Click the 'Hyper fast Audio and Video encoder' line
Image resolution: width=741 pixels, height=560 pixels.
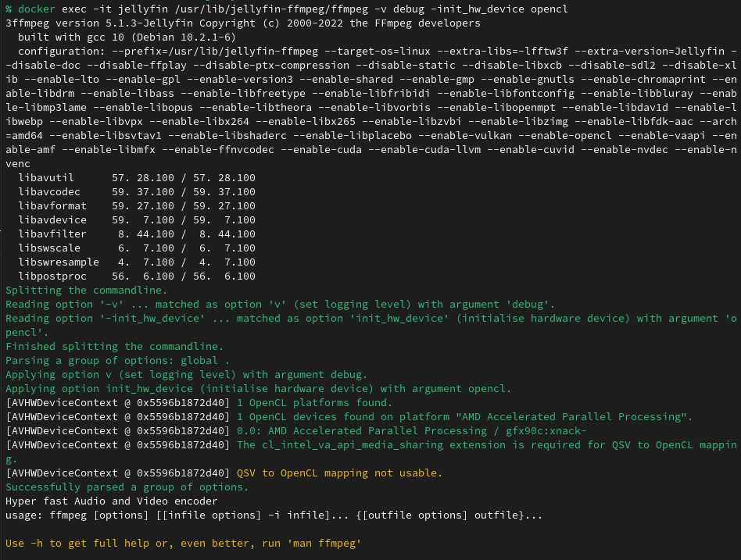pyautogui.click(x=111, y=501)
